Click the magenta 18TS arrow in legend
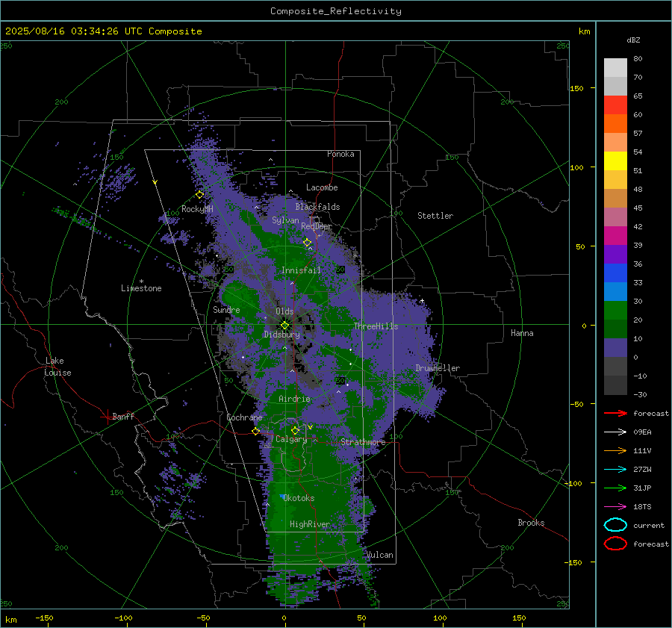Screen dimensions: 672x628 click(x=615, y=507)
